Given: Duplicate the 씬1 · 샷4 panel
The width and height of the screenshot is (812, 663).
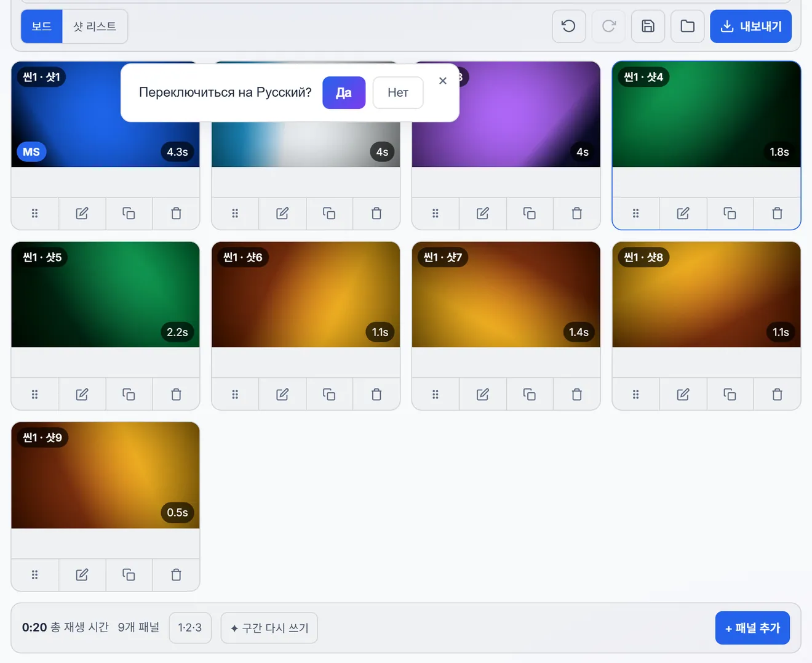Looking at the screenshot, I should point(730,214).
